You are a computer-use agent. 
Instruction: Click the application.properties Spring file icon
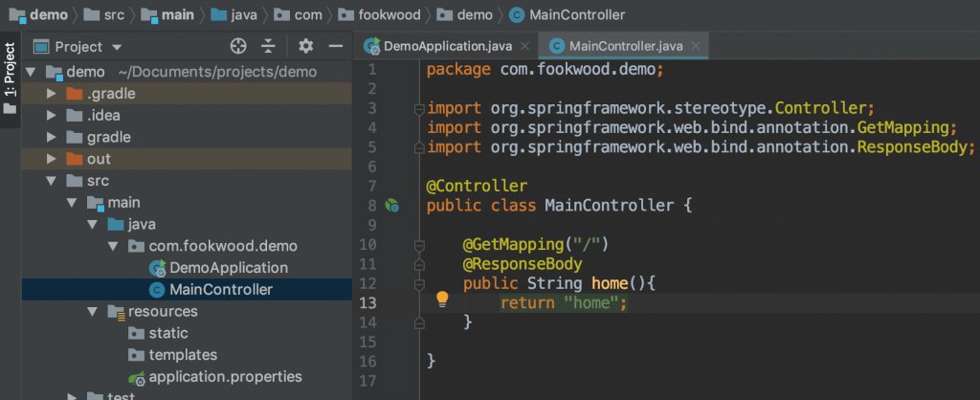137,377
